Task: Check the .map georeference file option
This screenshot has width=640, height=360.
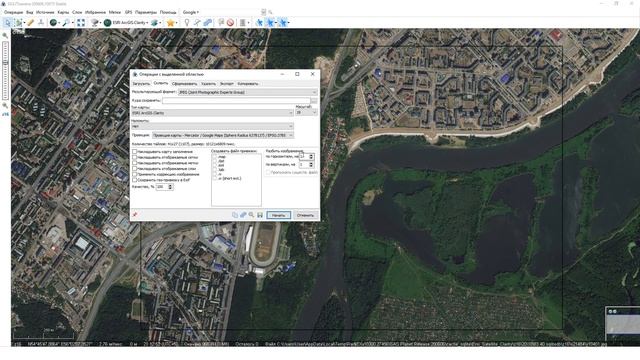Action: click(215, 157)
